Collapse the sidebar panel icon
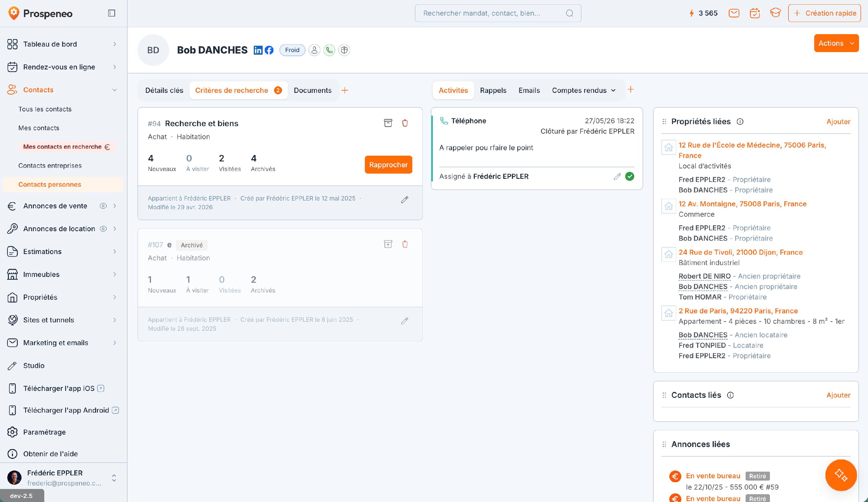The image size is (868, 502). point(111,13)
